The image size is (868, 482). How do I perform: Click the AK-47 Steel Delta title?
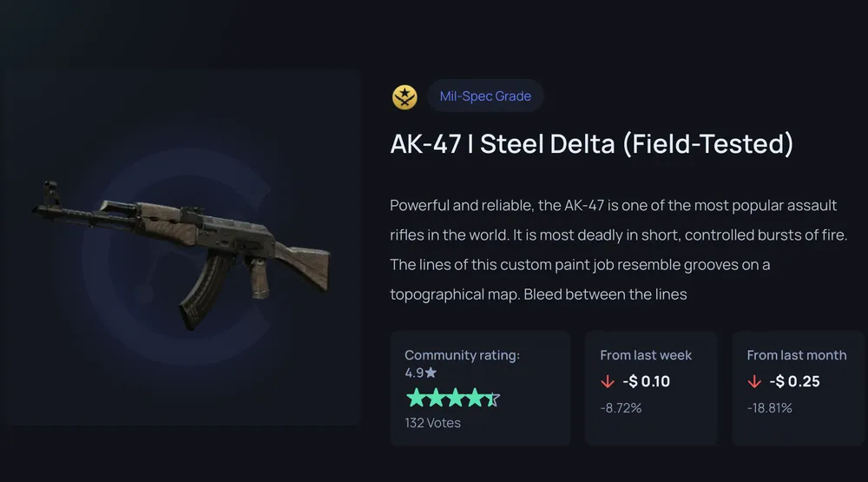pyautogui.click(x=592, y=143)
